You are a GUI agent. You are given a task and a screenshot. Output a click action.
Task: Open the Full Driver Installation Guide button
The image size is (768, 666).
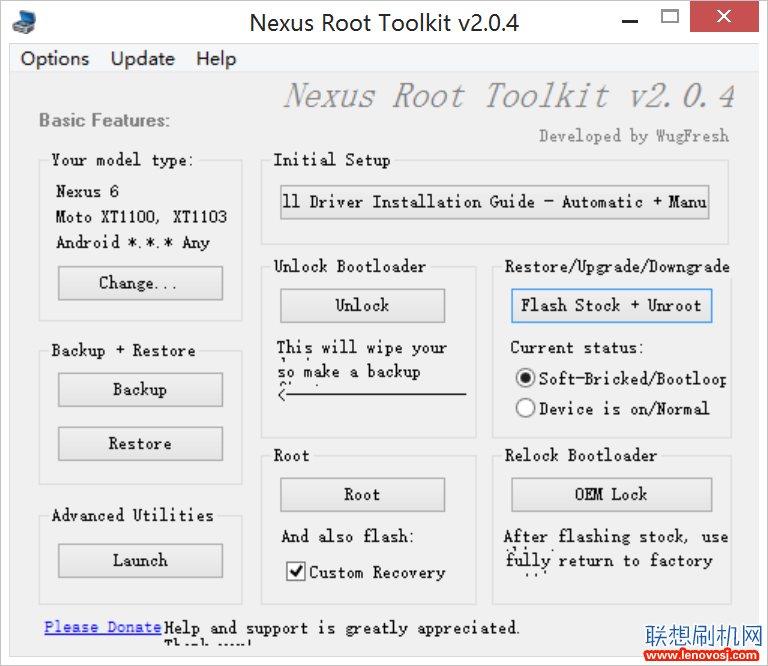[x=495, y=202]
